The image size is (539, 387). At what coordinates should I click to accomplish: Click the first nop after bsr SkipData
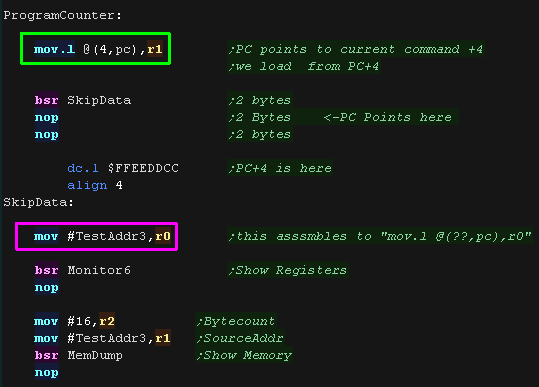[46, 118]
